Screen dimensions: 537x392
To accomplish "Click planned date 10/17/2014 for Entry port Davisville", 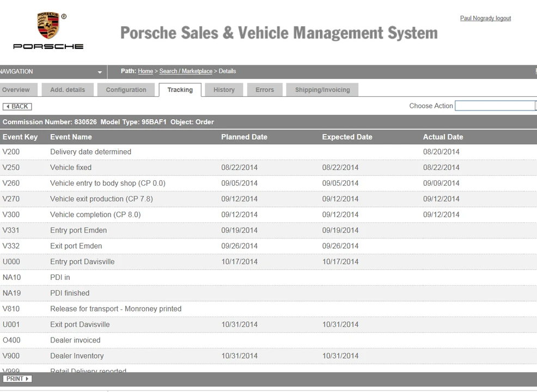I will point(240,262).
